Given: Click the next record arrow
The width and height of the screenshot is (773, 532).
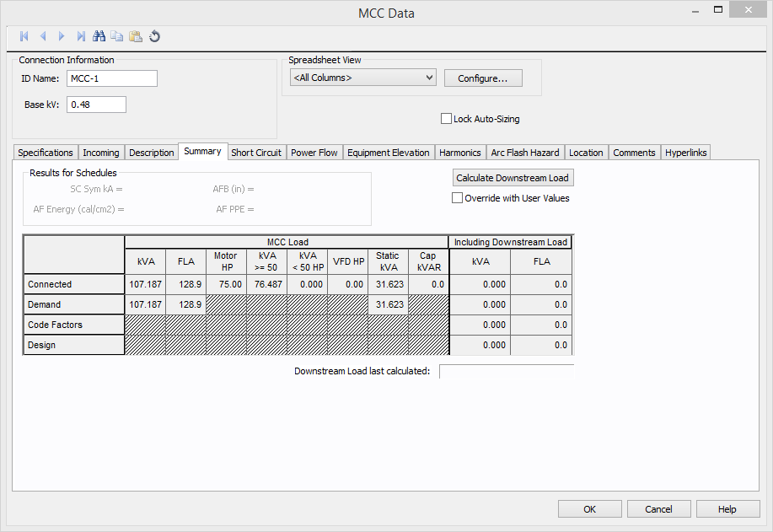Looking at the screenshot, I should tap(62, 36).
